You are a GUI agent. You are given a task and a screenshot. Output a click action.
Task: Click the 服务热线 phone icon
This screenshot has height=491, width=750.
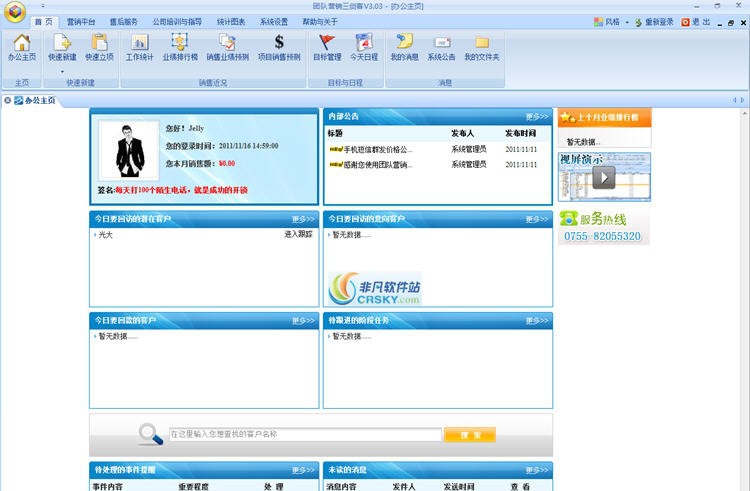(x=568, y=219)
